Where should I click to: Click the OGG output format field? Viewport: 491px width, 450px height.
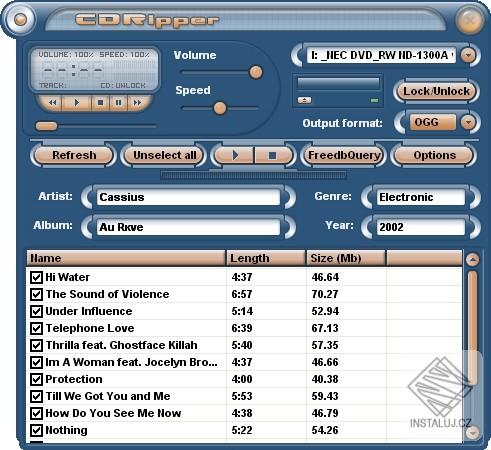pyautogui.click(x=432, y=122)
